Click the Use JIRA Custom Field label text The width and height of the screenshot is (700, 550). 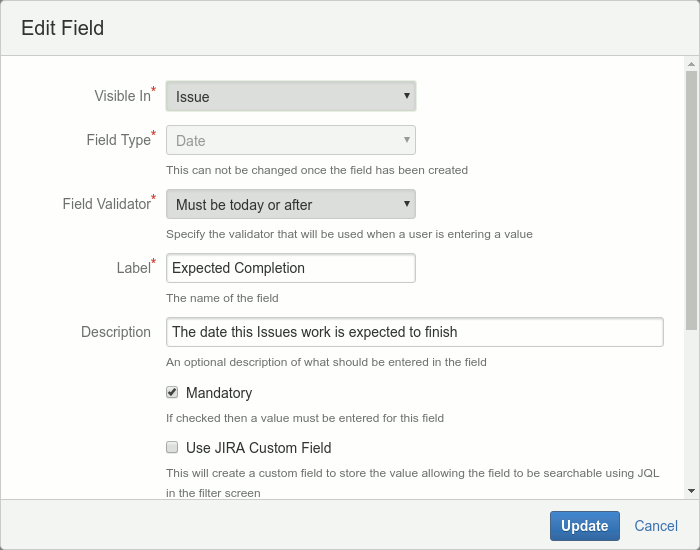tap(258, 448)
